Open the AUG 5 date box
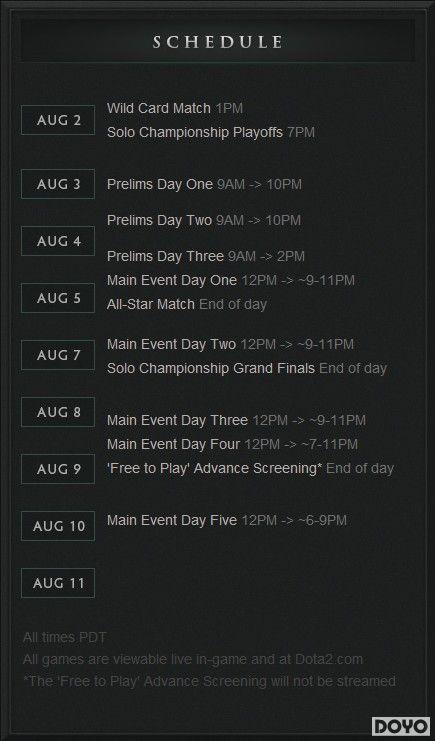This screenshot has height=741, width=435. coord(58,298)
